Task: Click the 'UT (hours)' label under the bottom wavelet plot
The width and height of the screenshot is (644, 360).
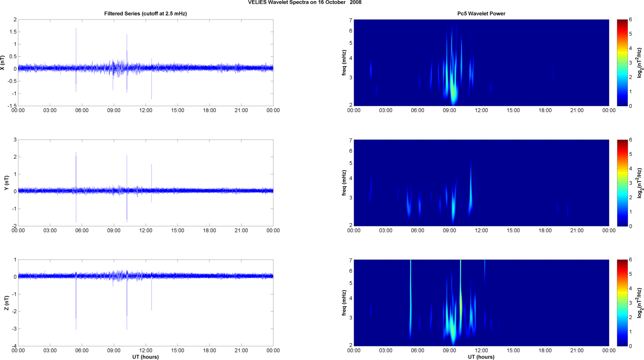Action: [481, 357]
